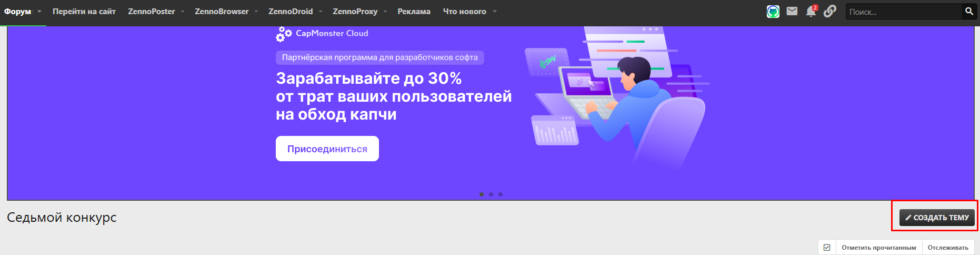
Task: Open the Что нового menu item
Action: coord(465,12)
